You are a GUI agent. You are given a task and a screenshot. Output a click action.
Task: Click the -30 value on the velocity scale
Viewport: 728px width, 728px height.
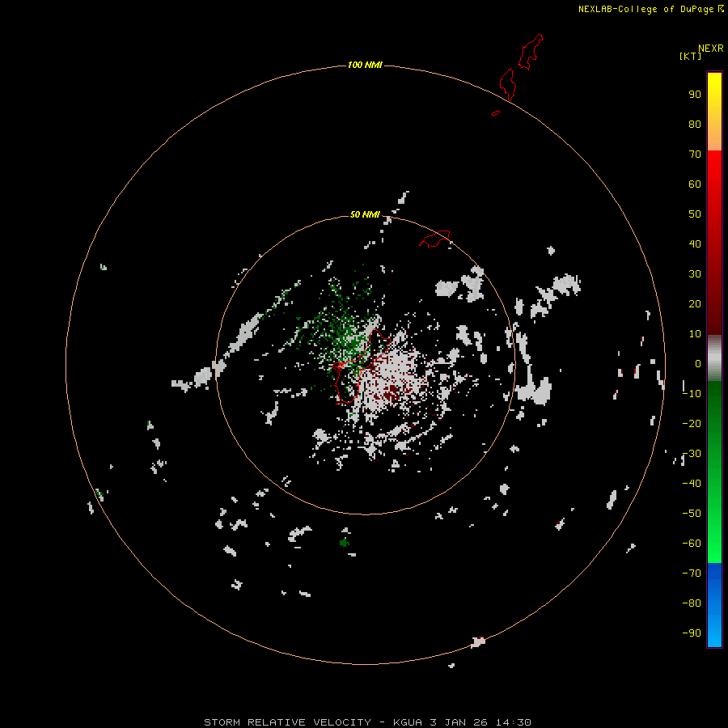(x=692, y=454)
